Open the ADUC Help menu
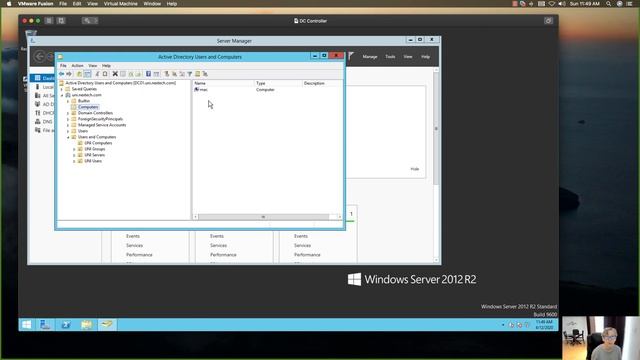Screen dimensions: 640x360 [x=106, y=66]
